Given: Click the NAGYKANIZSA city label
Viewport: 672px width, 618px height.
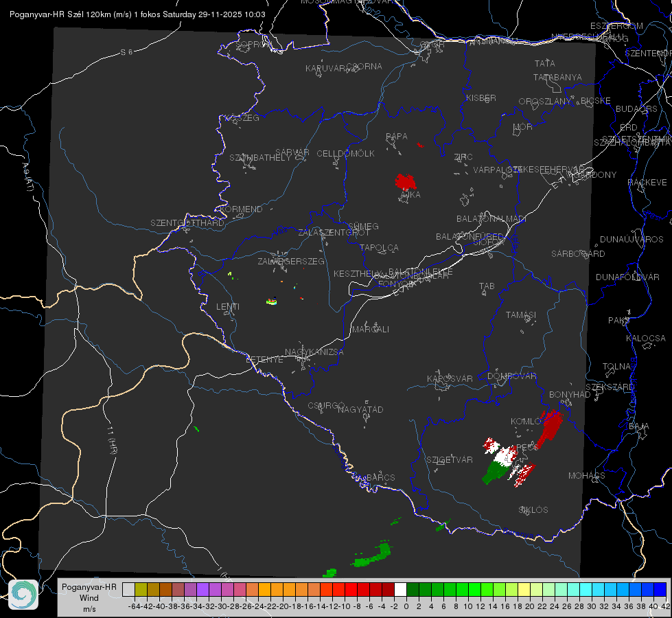Looking at the screenshot, I should (x=314, y=352).
